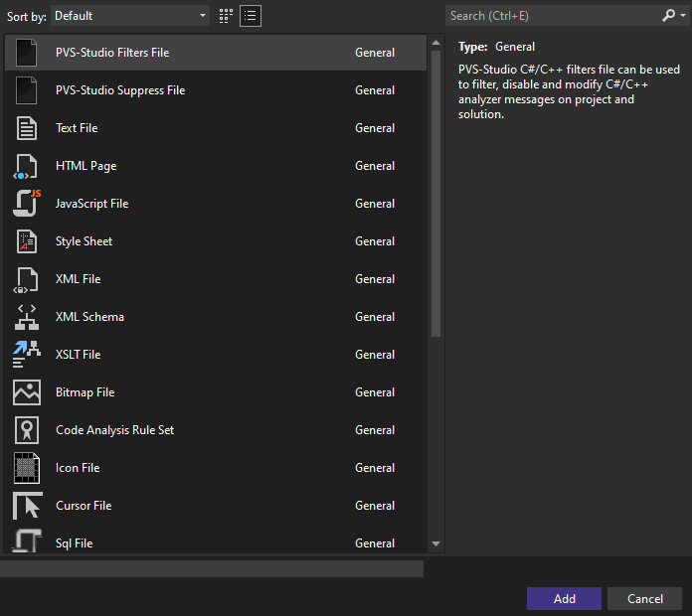Click the Bitmap File image icon
This screenshot has width=692, height=616.
[x=27, y=392]
